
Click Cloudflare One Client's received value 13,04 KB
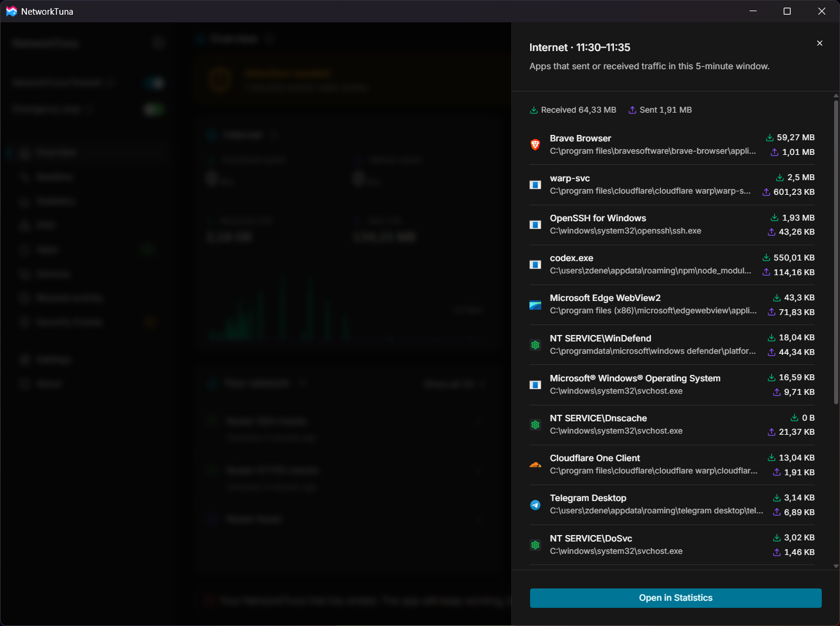pyautogui.click(x=797, y=458)
